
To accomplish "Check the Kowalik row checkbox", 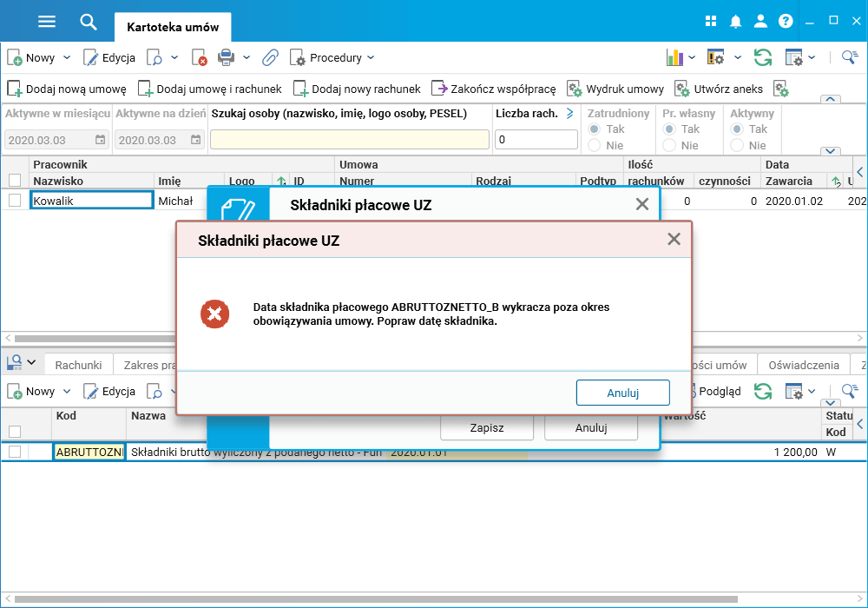I will tap(15, 201).
